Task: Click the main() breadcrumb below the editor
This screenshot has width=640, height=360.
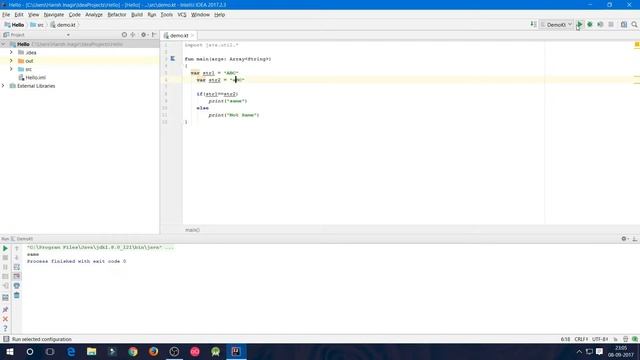Action: tap(192, 230)
